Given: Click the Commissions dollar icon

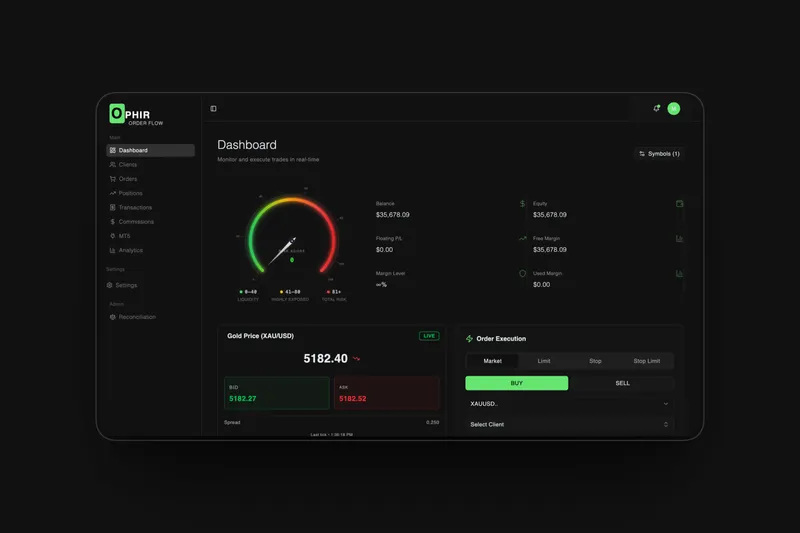Looking at the screenshot, I should pos(113,222).
